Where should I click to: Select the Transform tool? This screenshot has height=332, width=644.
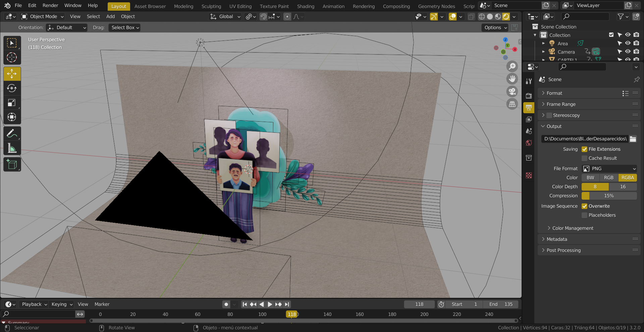pyautogui.click(x=12, y=117)
